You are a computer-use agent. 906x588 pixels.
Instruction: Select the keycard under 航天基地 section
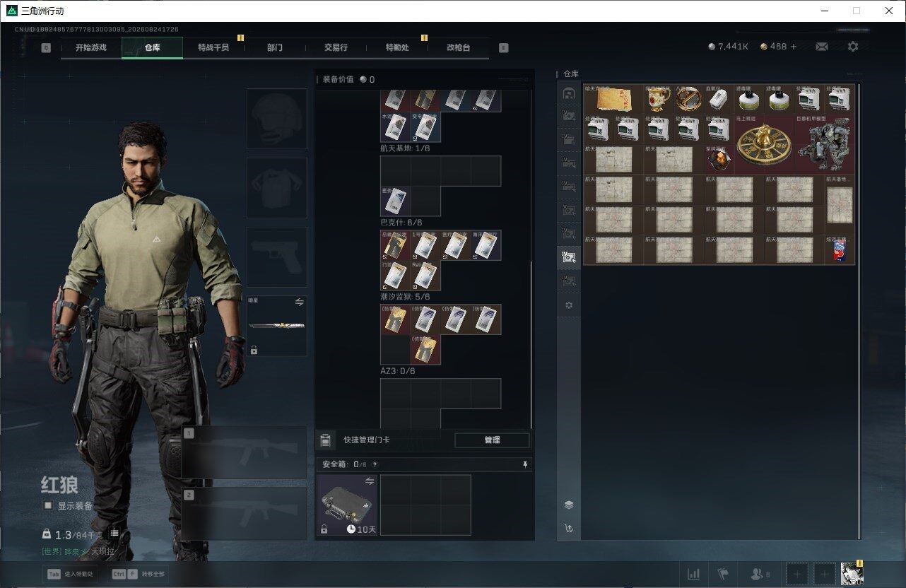395,201
